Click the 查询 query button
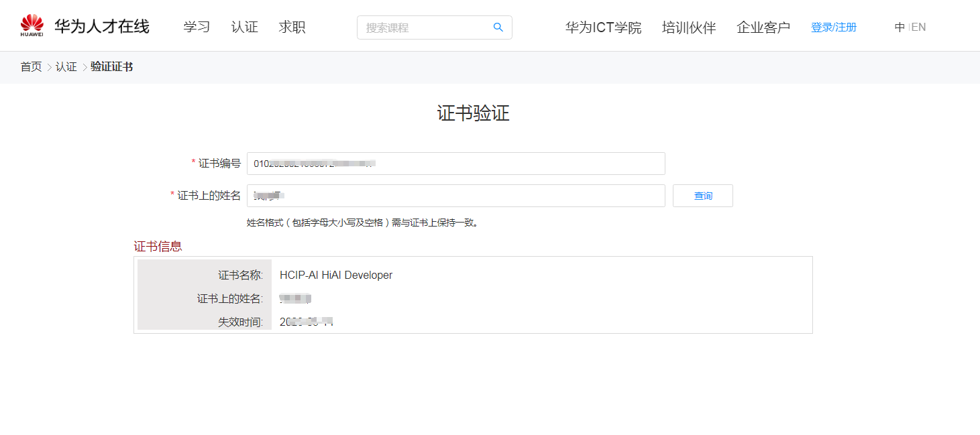 click(x=702, y=195)
